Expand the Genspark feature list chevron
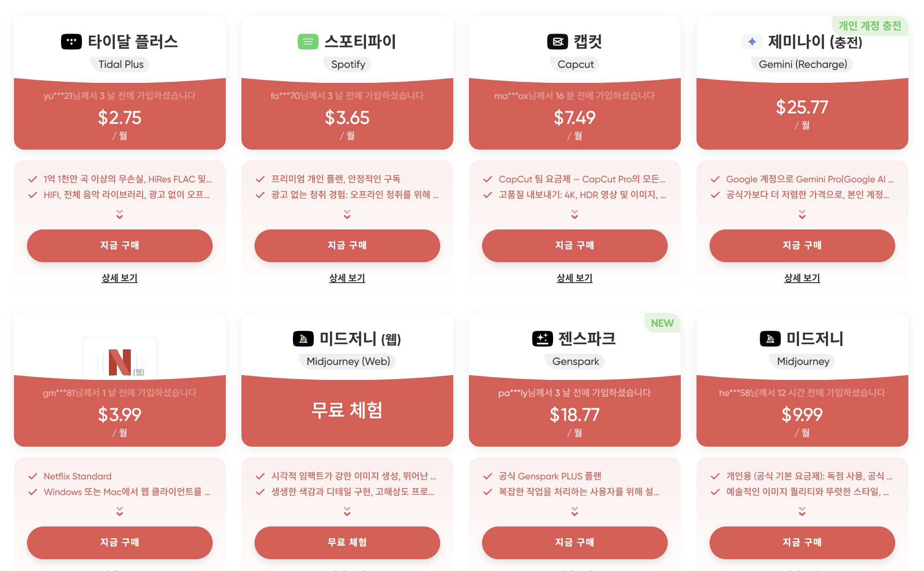 (574, 512)
